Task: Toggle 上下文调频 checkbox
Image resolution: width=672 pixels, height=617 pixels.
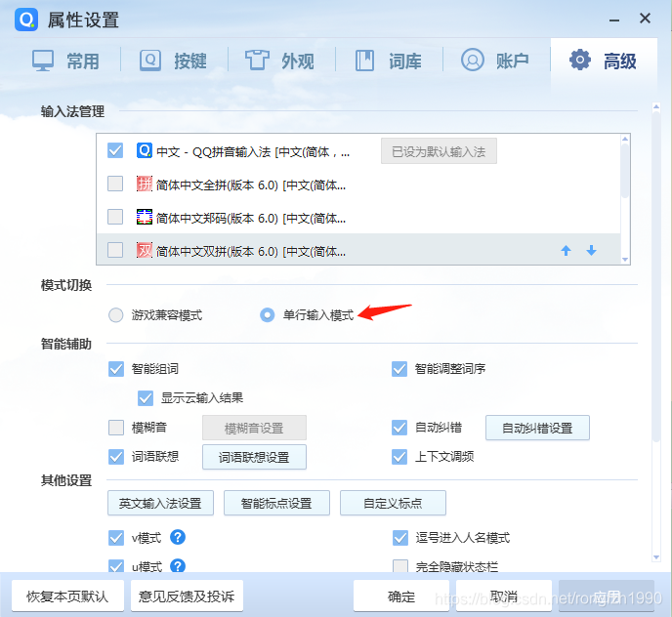Action: point(399,457)
